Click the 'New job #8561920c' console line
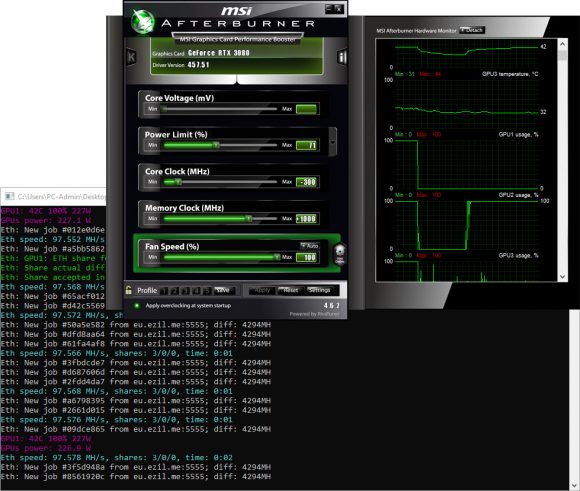Viewport: 580px width, 491px height. pyautogui.click(x=136, y=477)
